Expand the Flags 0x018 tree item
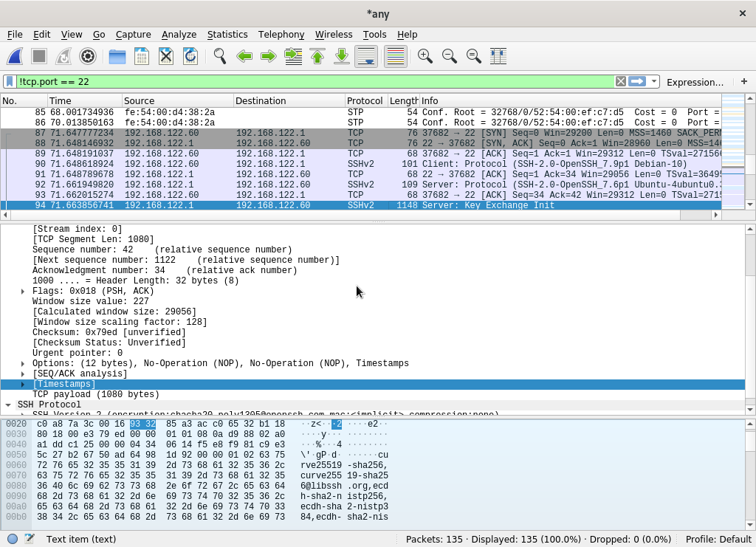This screenshot has width=756, height=547. [22, 291]
